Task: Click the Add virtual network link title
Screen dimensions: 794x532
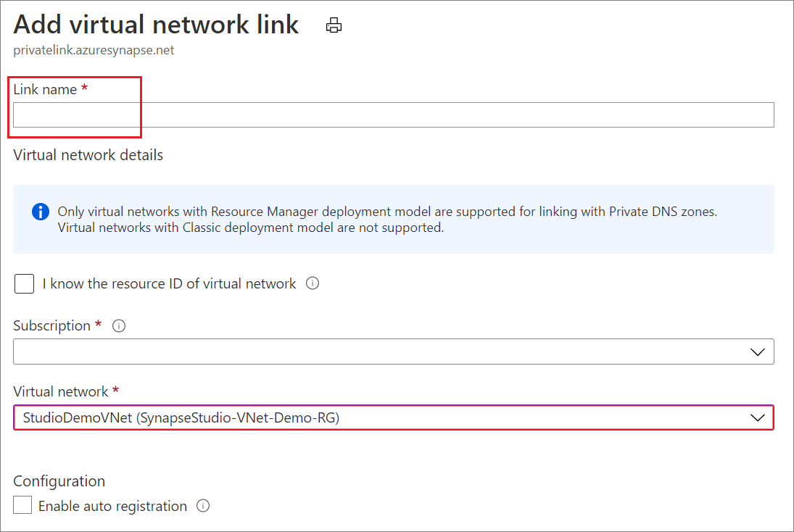Action: click(x=157, y=24)
